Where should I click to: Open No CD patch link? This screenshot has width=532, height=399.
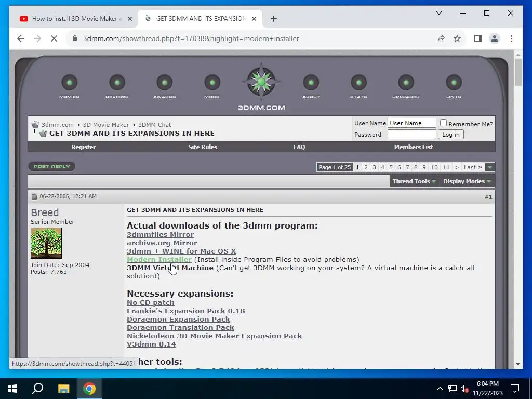(x=151, y=303)
